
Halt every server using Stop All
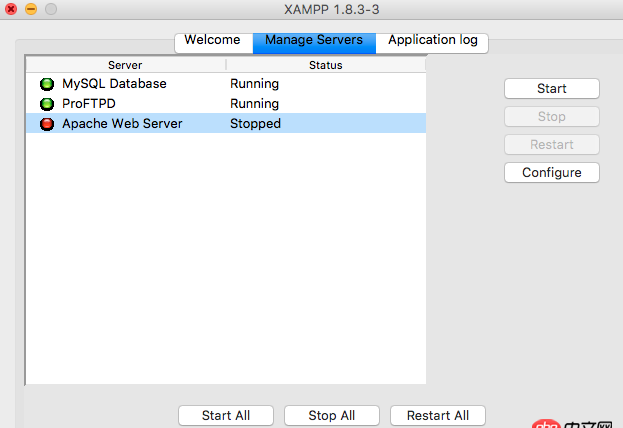click(x=332, y=415)
